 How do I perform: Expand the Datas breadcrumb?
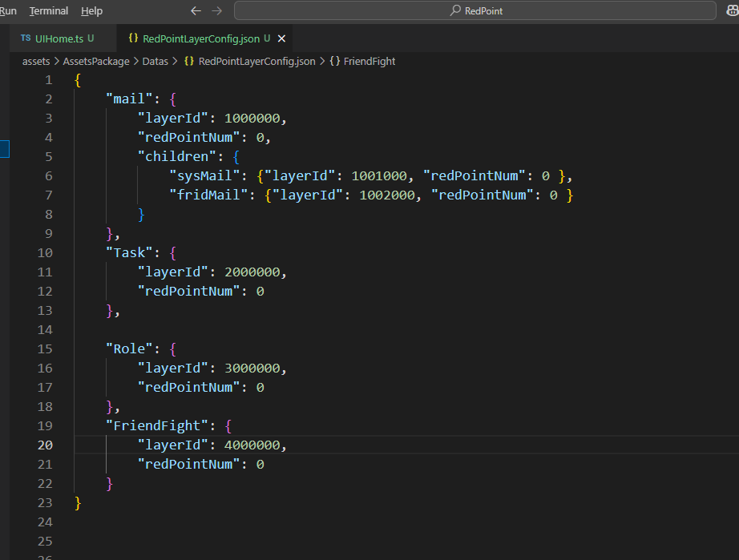tap(155, 61)
